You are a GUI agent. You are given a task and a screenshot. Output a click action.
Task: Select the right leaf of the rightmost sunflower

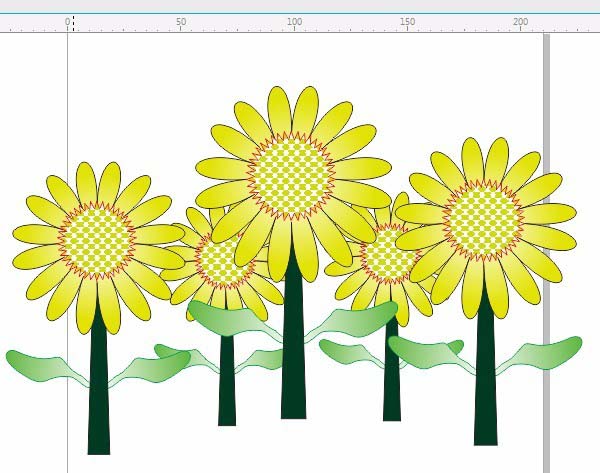tap(539, 354)
